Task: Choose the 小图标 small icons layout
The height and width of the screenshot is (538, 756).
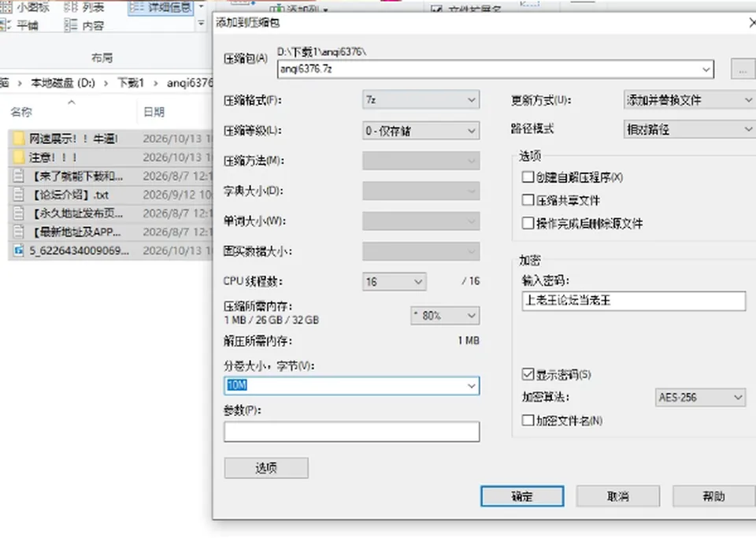Action: pos(25,7)
